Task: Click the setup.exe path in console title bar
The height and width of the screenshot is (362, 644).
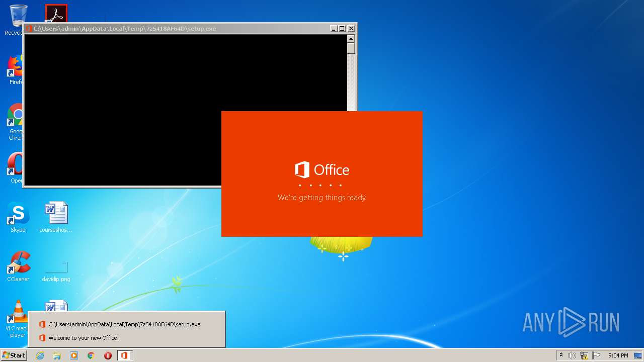Action: point(125,29)
